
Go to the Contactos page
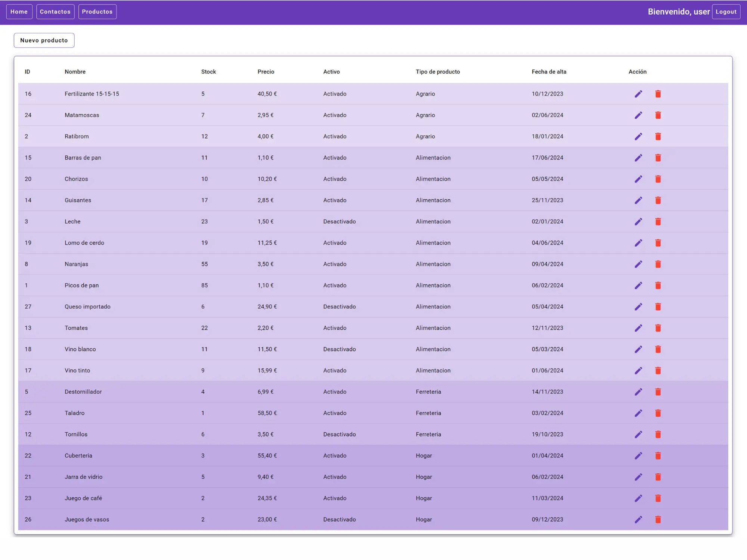click(x=55, y=12)
